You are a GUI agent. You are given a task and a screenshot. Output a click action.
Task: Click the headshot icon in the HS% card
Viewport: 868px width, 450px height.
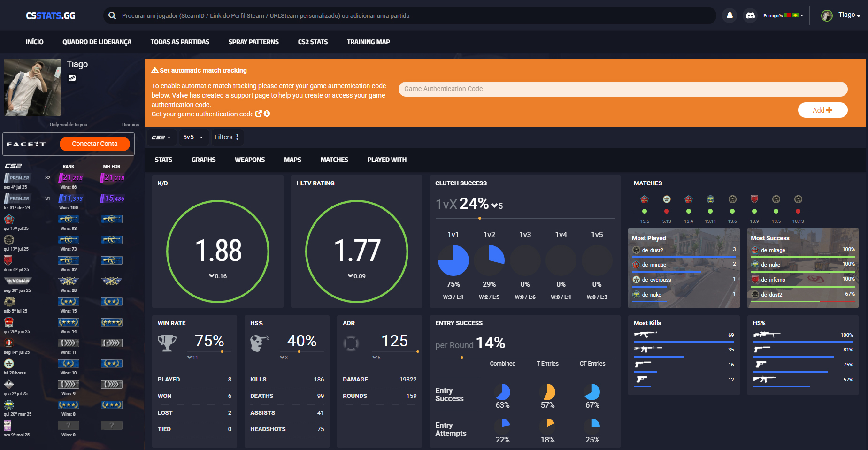point(260,343)
